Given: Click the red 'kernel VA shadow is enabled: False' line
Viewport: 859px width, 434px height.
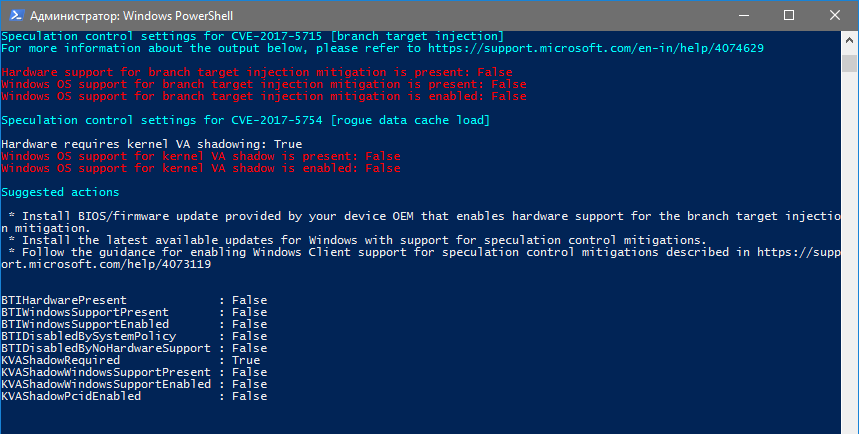Looking at the screenshot, I should (200, 168).
